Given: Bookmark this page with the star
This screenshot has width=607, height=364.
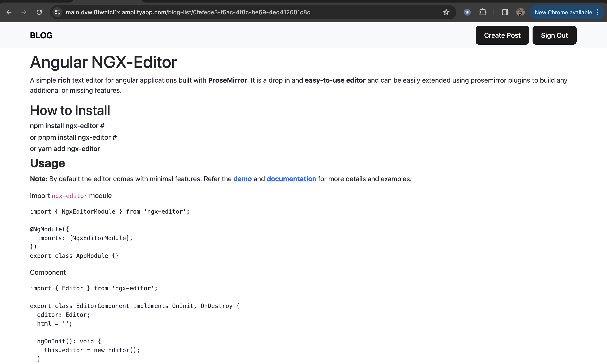Looking at the screenshot, I should coord(446,12).
